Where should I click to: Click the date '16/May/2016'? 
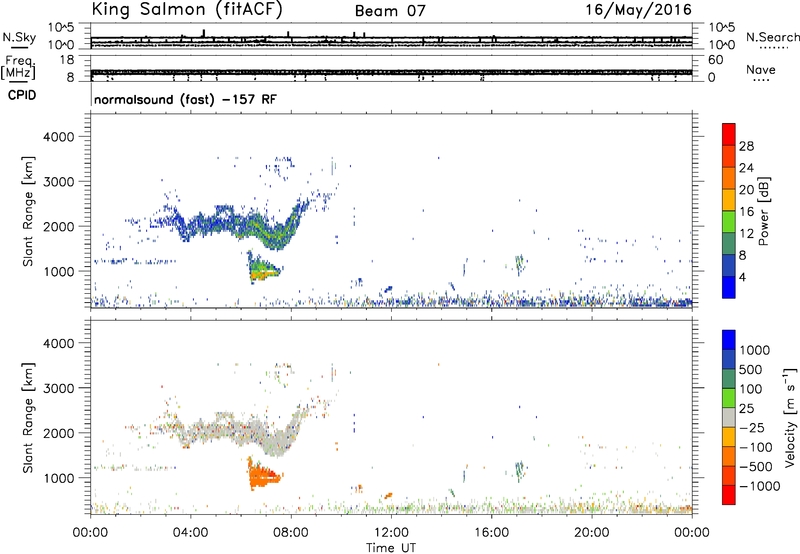638,10
